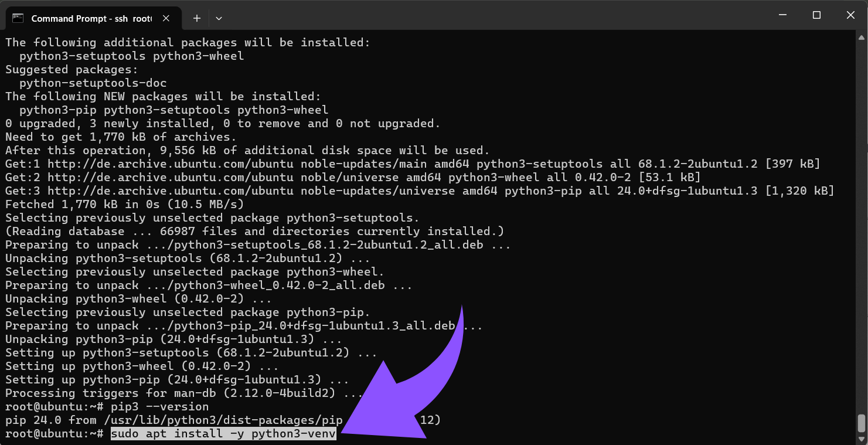This screenshot has height=445, width=868.
Task: Click the Fetched 1,770 kB output line
Action: [124, 204]
